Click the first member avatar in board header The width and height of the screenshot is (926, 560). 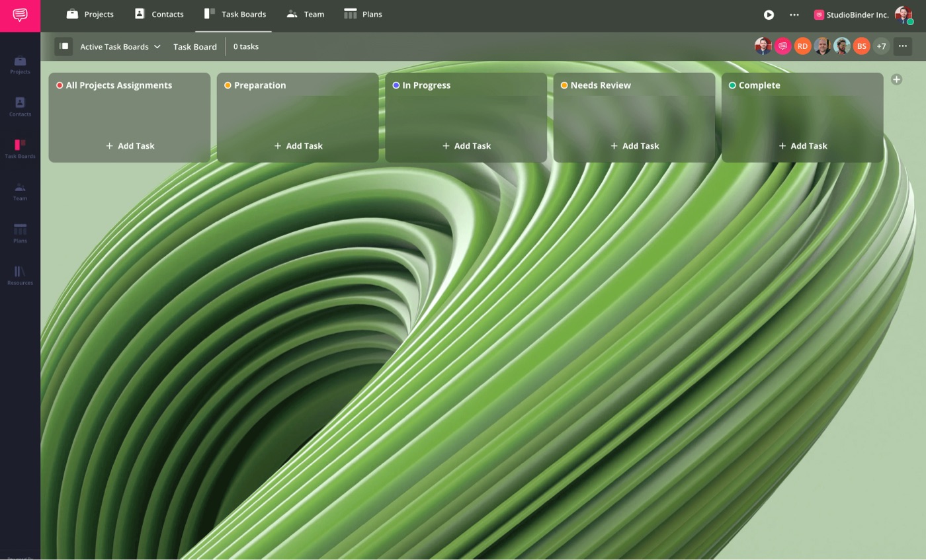point(763,46)
